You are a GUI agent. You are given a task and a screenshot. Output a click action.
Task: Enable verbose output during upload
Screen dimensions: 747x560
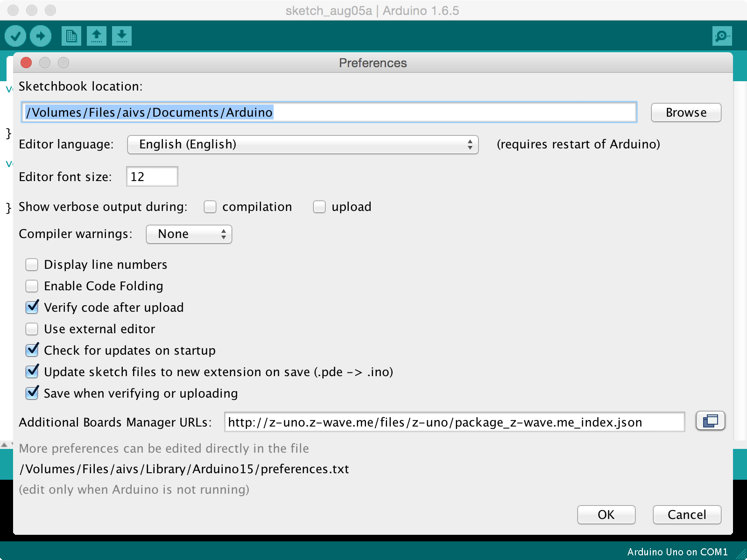pos(319,207)
